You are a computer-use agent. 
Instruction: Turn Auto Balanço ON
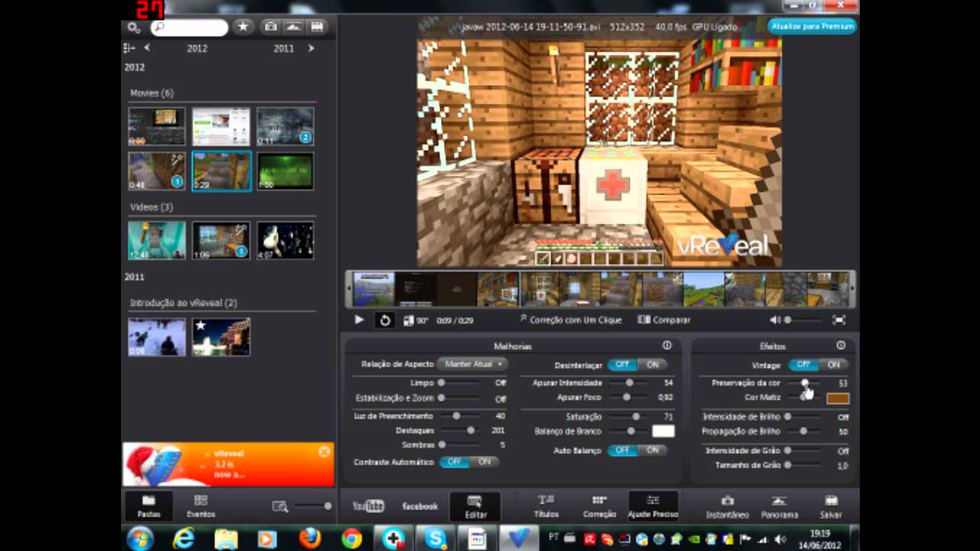click(652, 451)
